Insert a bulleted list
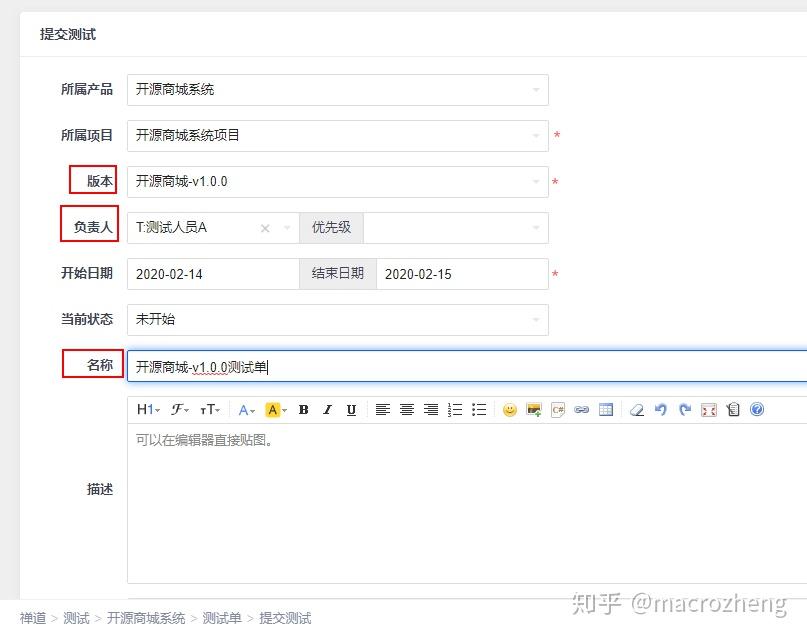Screen dimensions: 807x639 click(x=479, y=410)
